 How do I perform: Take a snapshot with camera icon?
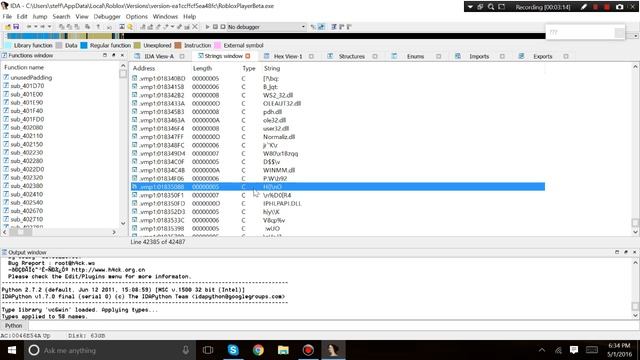(x=619, y=7)
